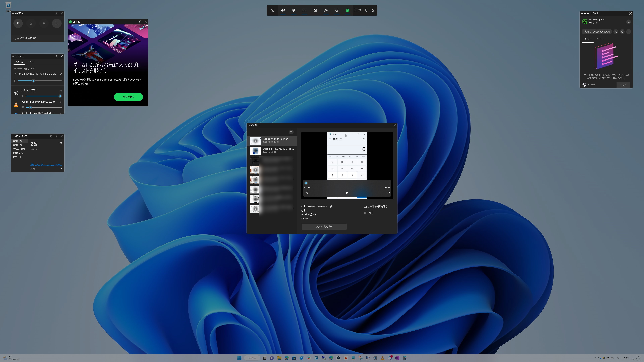Open the Performance widget from the Game Bar
The height and width of the screenshot is (362, 644).
coord(305,10)
